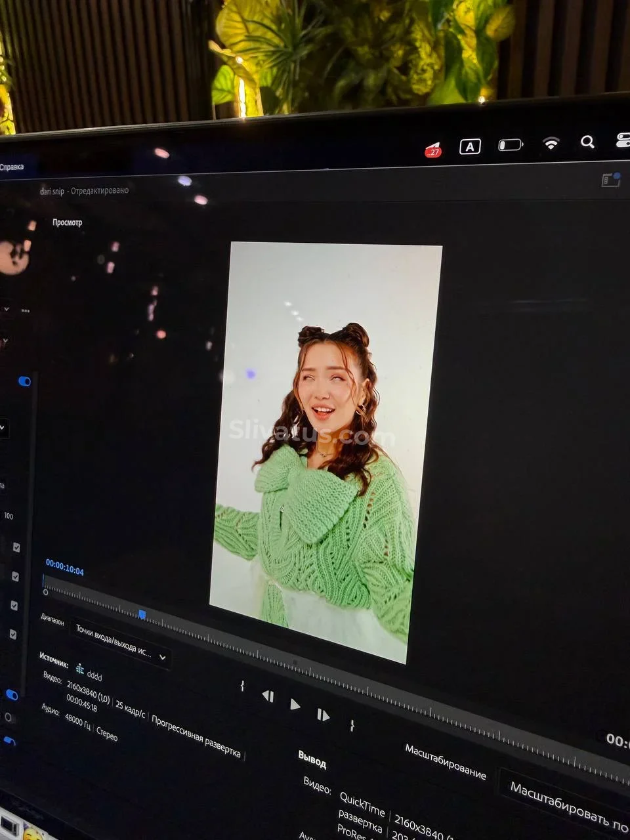630x840 pixels.
Task: Open the Справка menu
Action: click(12, 167)
